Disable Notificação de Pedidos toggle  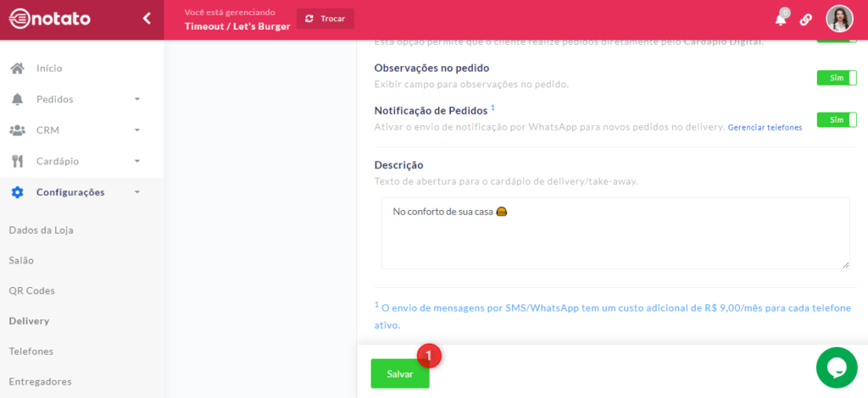(x=837, y=119)
